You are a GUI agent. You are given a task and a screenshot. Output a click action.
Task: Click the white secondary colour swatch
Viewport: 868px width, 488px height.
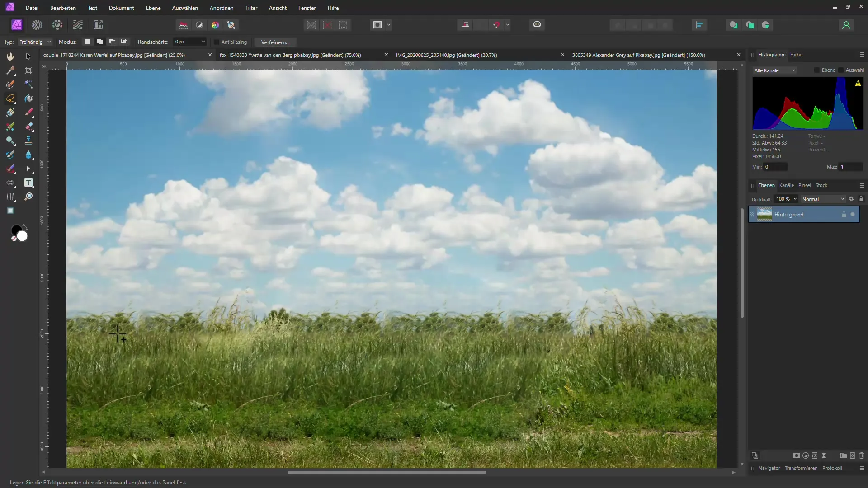22,236
